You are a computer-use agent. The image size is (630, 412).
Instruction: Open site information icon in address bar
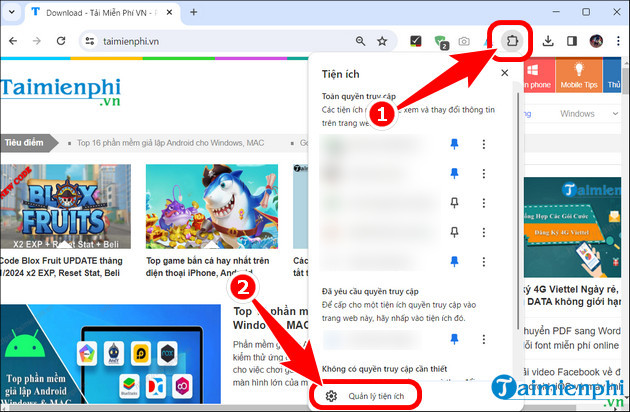pyautogui.click(x=90, y=41)
